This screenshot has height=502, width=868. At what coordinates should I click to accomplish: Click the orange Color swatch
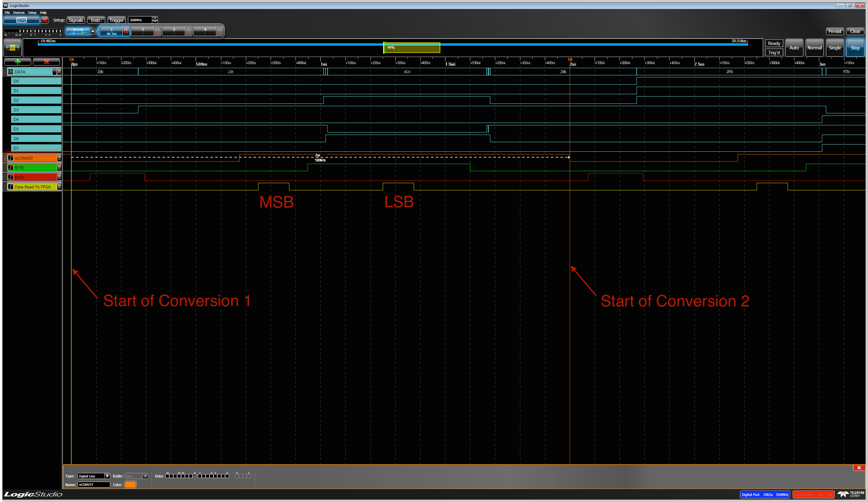click(130, 484)
